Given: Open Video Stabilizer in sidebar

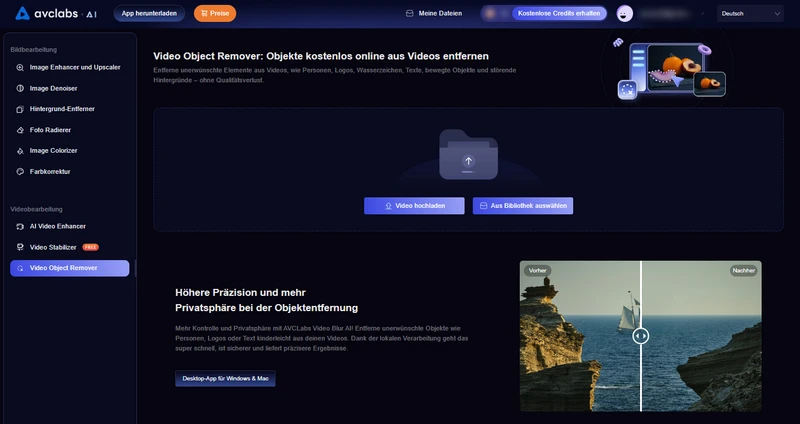Looking at the screenshot, I should [x=70, y=247].
